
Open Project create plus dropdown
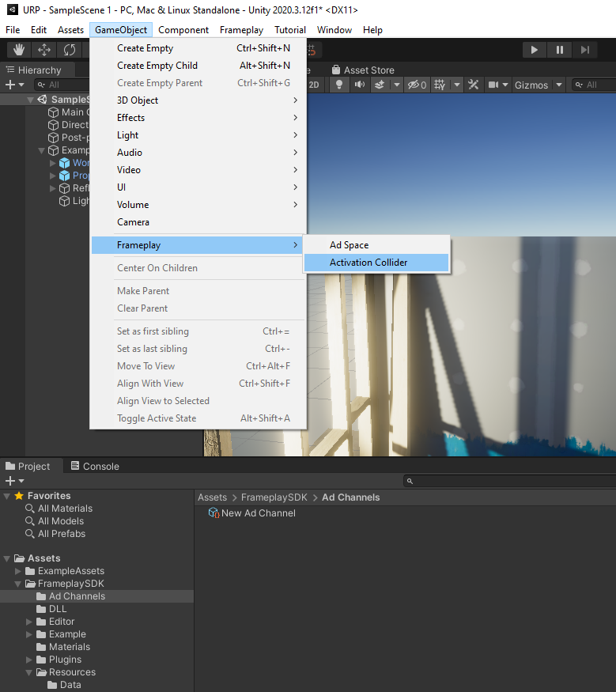tap(14, 481)
